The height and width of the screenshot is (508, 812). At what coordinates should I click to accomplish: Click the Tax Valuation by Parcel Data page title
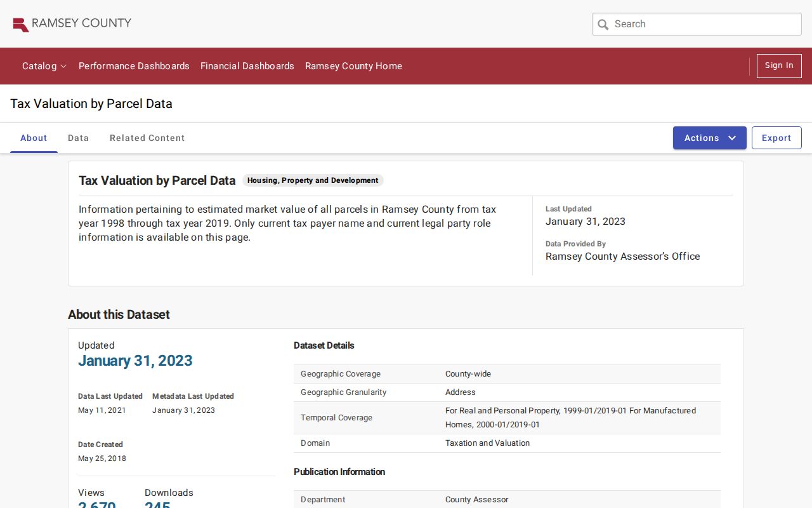(91, 104)
